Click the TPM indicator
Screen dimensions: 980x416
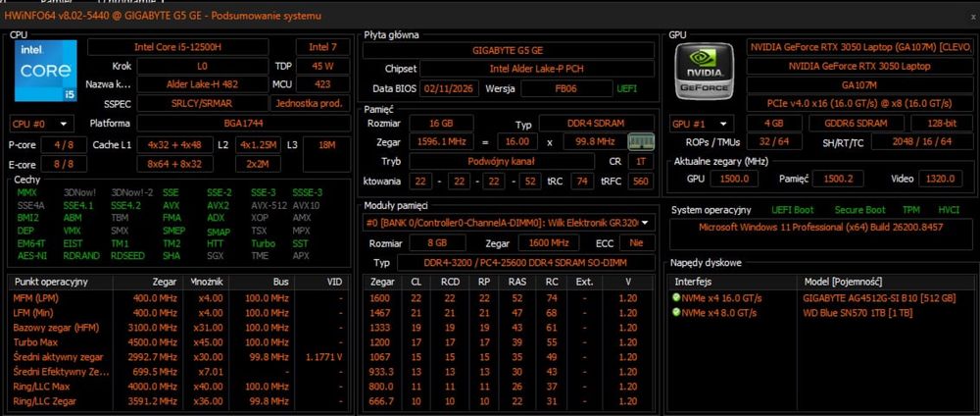[x=910, y=210]
